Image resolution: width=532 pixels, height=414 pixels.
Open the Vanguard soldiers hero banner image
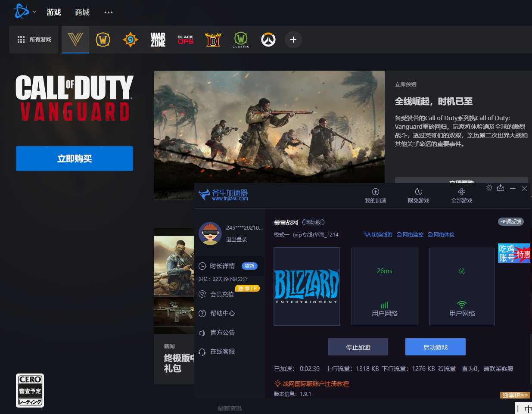[x=269, y=127]
